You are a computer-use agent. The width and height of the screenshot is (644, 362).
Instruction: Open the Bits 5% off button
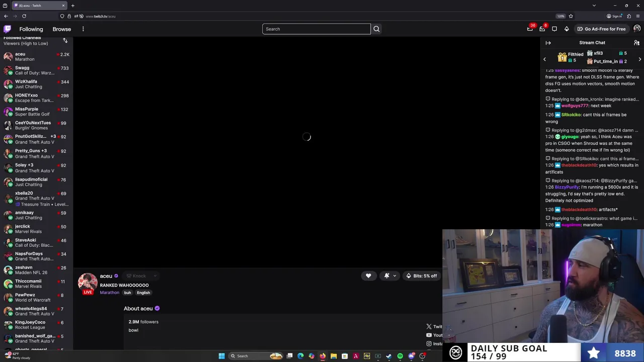click(x=422, y=276)
